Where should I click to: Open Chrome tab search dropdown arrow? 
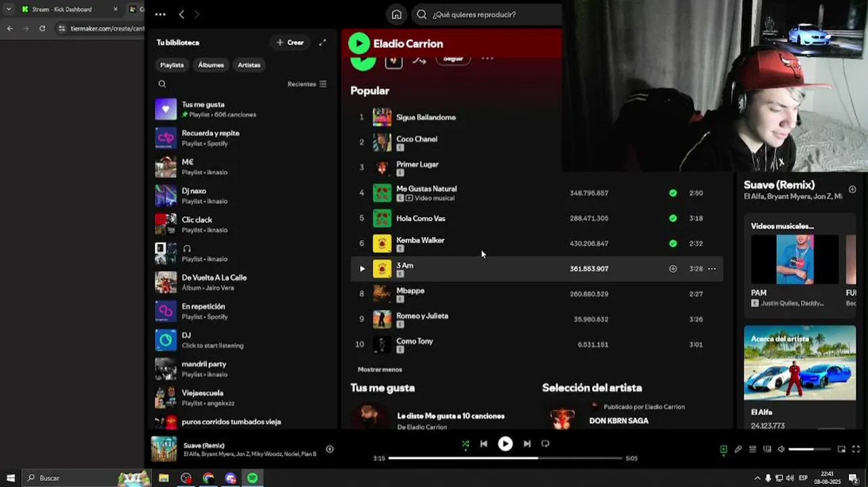9,9
